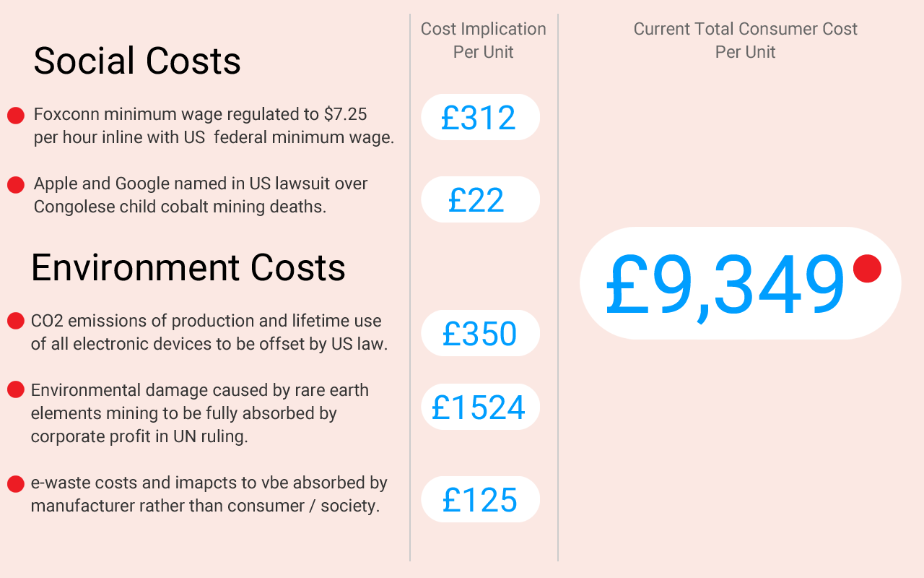Click the large red dot beside £9,349
The image size is (924, 578).
point(867,269)
